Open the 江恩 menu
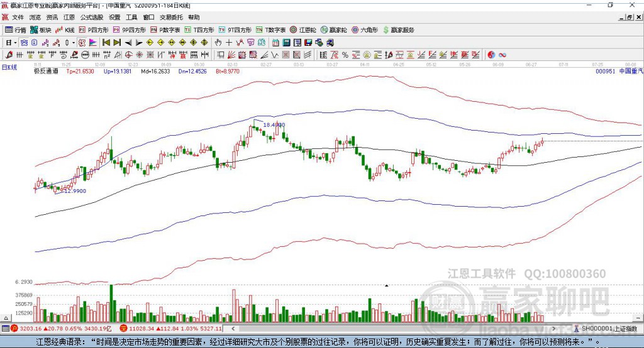This screenshot has height=348, width=644. [x=69, y=17]
